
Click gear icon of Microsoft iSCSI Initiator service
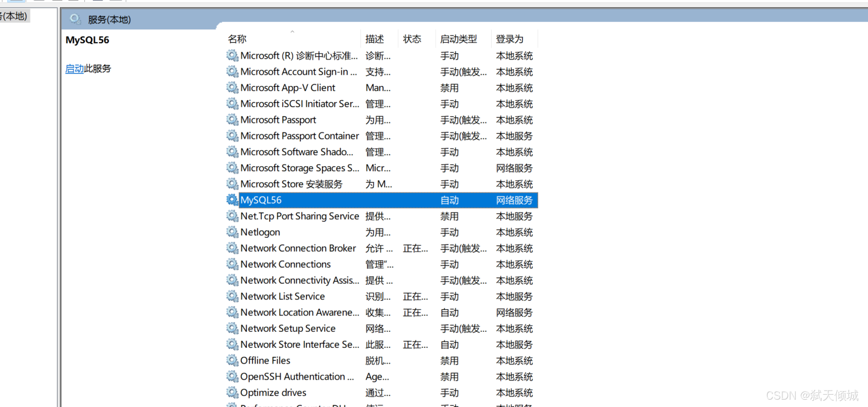tap(232, 104)
